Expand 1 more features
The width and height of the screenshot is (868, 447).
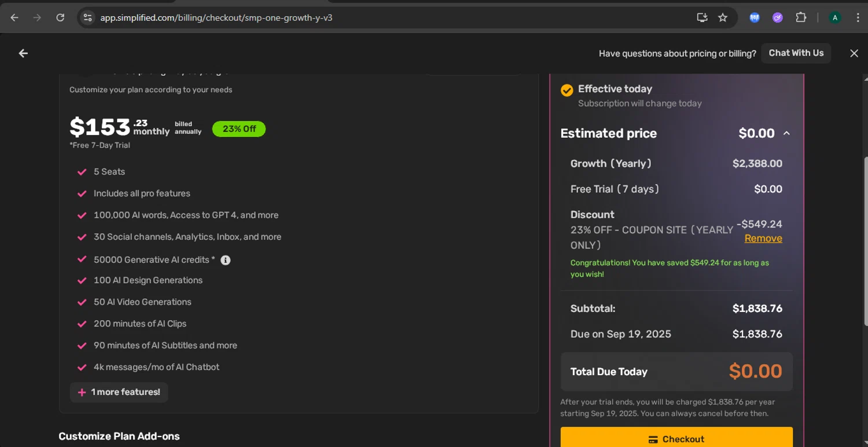[119, 392]
